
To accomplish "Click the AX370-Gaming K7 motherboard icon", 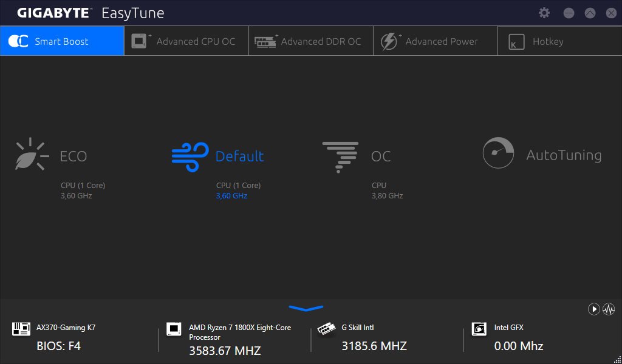I will pyautogui.click(x=21, y=329).
